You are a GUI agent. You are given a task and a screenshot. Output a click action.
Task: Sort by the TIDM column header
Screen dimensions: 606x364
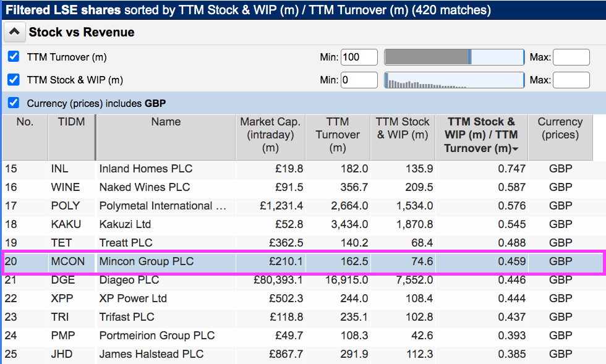tap(72, 137)
